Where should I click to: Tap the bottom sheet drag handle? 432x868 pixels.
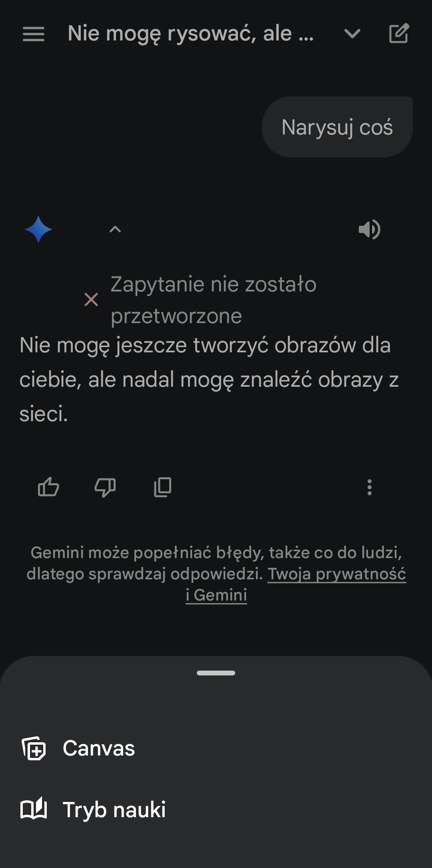tap(216, 673)
